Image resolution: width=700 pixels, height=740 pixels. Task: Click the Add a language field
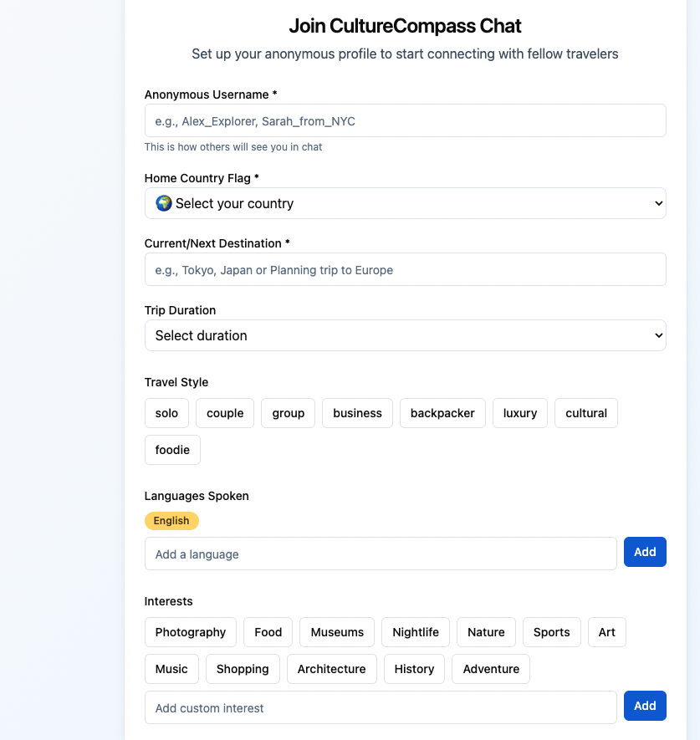click(381, 554)
